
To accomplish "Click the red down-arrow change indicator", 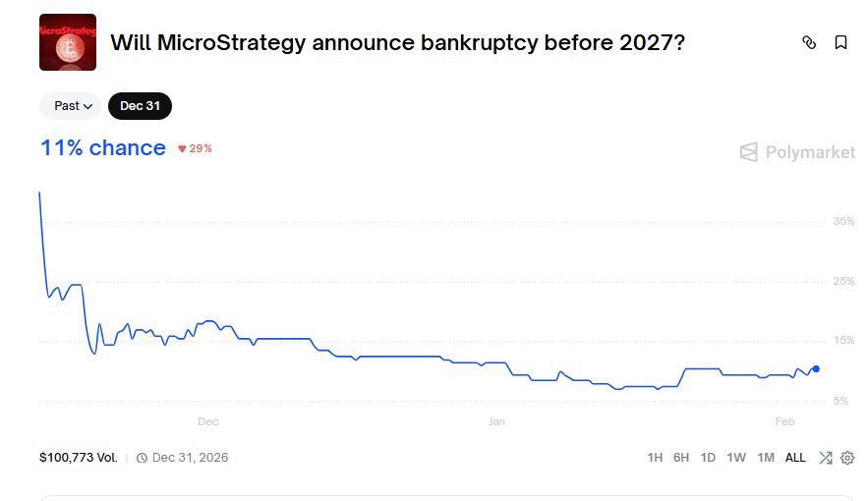I will [x=183, y=148].
